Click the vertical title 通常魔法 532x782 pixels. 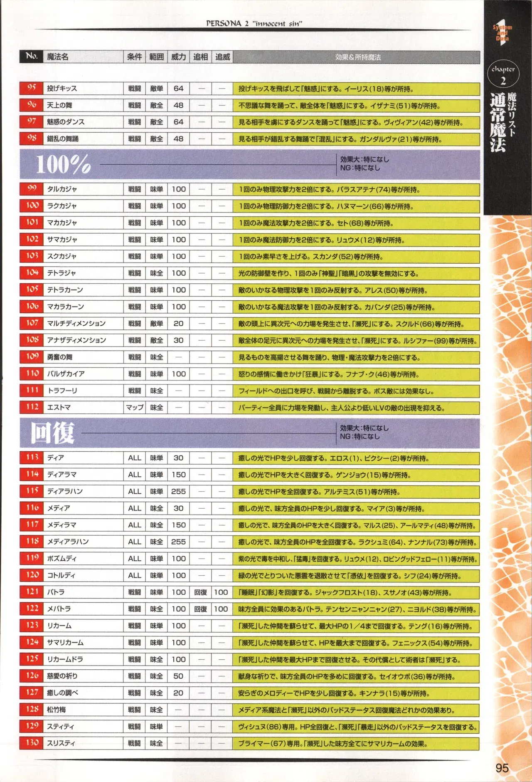point(498,122)
